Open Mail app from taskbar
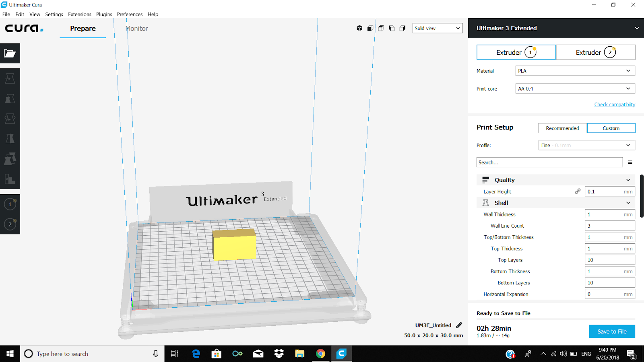 (258, 354)
